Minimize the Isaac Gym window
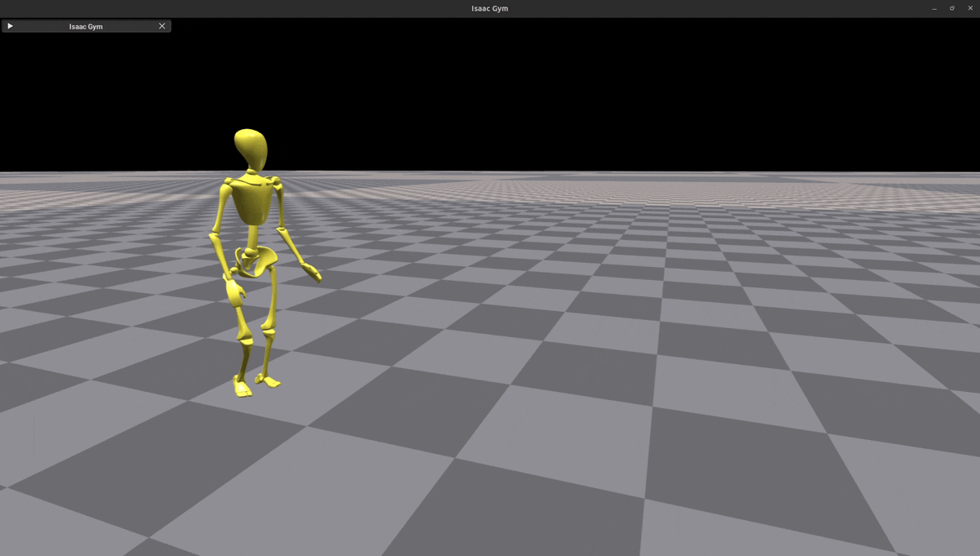This screenshot has width=980, height=556. (934, 8)
